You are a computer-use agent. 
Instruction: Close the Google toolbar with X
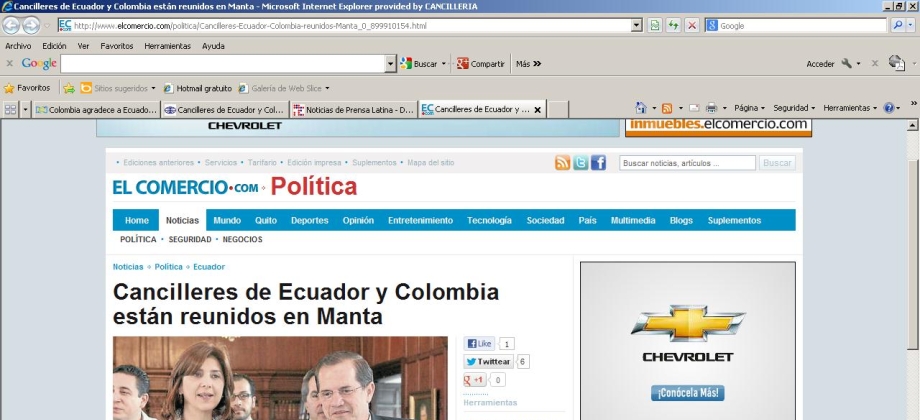(9, 63)
